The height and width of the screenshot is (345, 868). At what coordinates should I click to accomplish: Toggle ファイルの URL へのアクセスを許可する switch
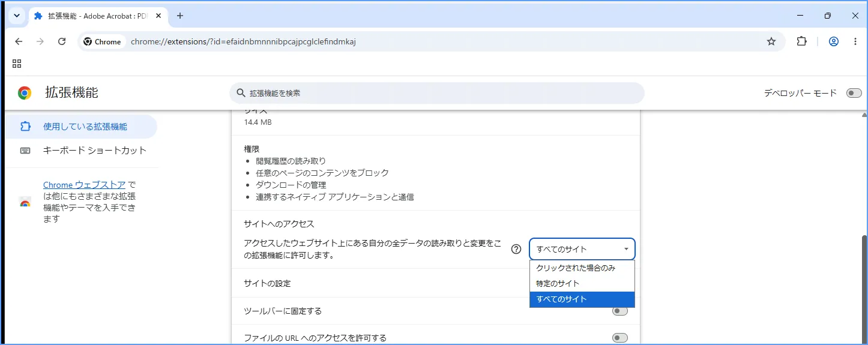[620, 338]
